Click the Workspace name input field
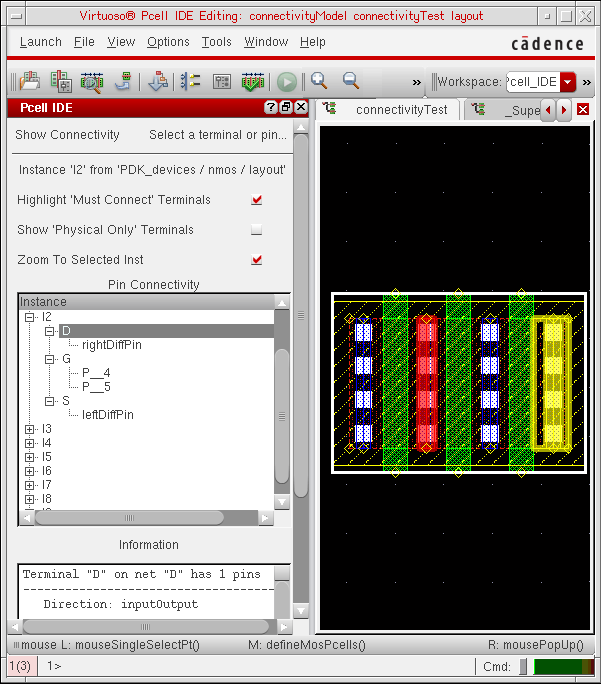The width and height of the screenshot is (601, 684). click(x=533, y=82)
